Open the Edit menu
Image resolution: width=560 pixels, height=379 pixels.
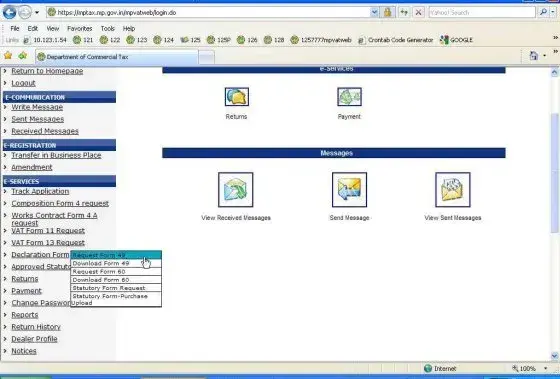[32, 29]
